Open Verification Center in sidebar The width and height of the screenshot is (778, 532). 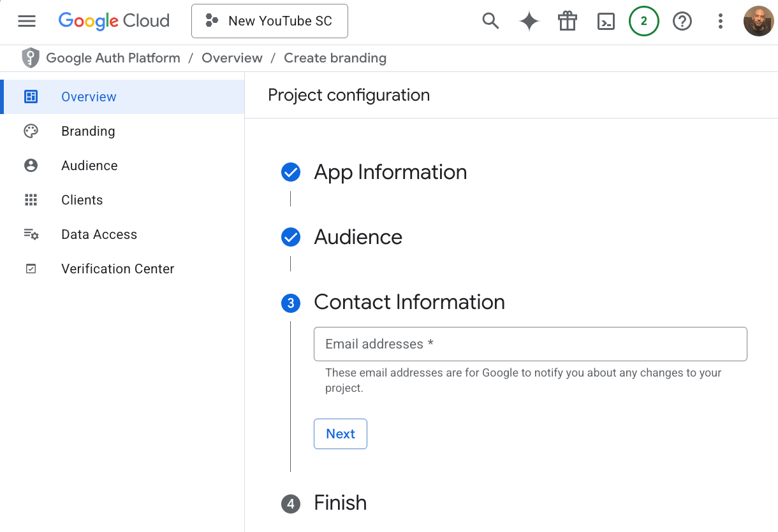[117, 269]
